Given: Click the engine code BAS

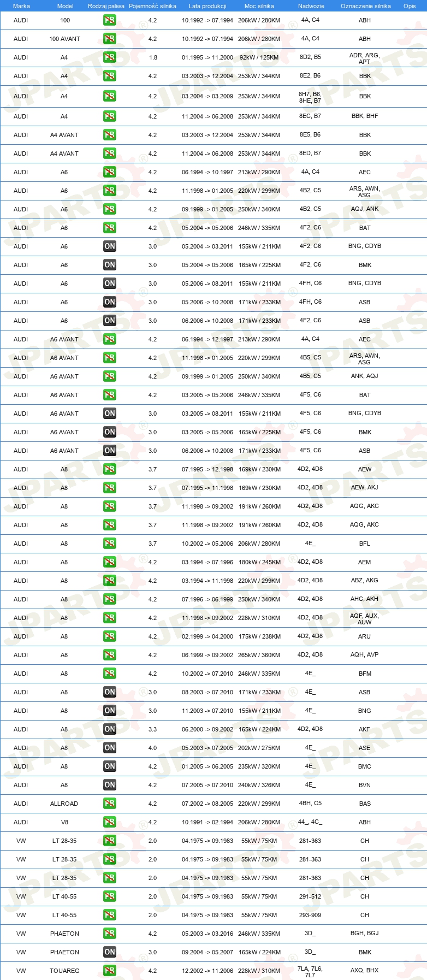Looking at the screenshot, I should [x=365, y=804].
